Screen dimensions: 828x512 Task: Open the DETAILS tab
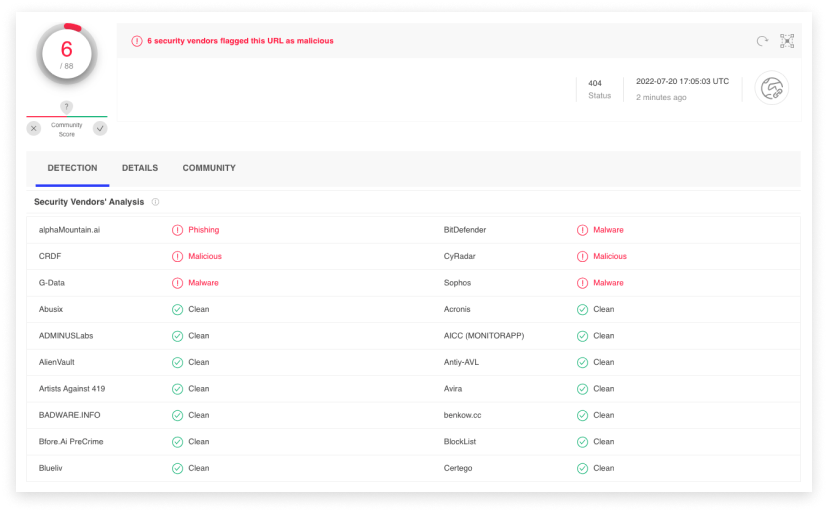(140, 168)
